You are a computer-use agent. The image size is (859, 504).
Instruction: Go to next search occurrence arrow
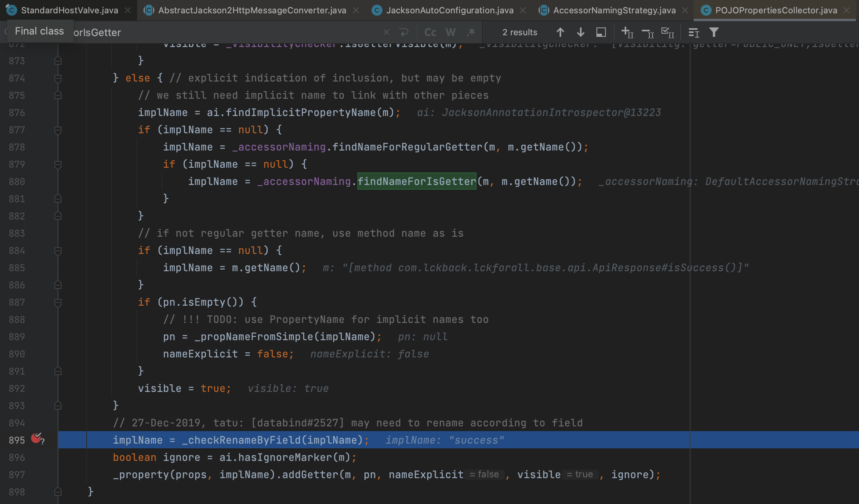[581, 32]
